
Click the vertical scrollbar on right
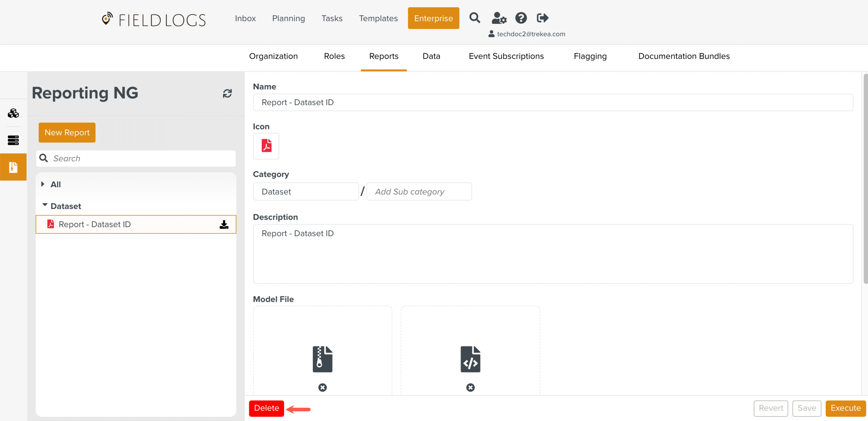(x=865, y=179)
